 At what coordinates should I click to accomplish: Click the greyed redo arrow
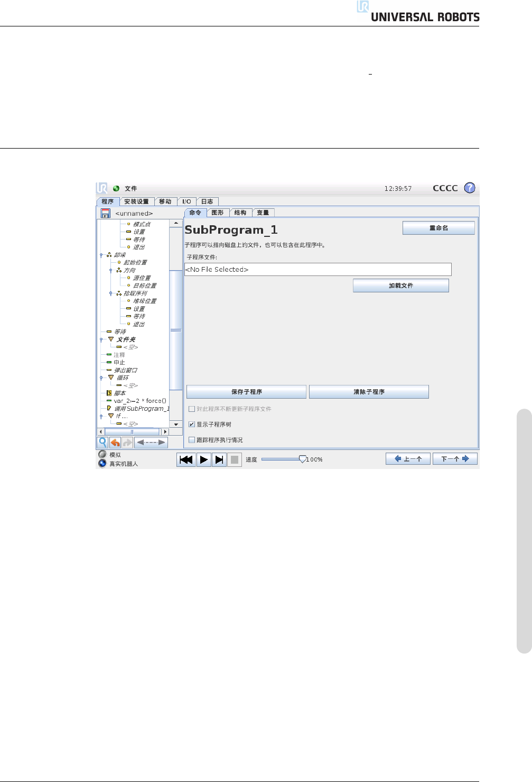127,443
